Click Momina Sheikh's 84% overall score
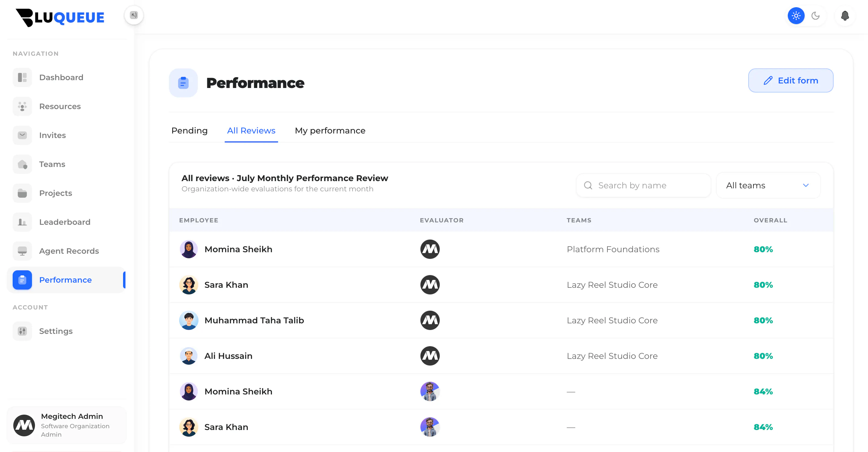 pos(763,392)
